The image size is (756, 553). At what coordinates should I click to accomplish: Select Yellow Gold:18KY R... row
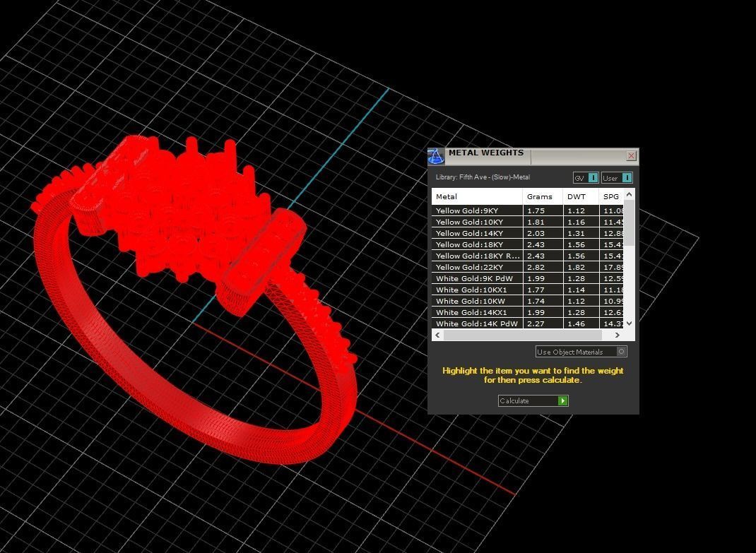click(x=528, y=256)
